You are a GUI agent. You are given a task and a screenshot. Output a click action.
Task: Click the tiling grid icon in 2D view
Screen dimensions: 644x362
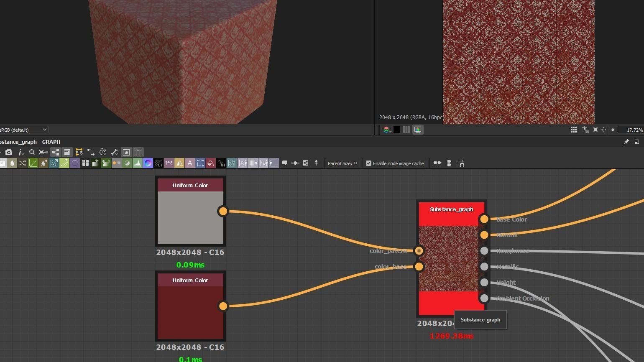(x=574, y=130)
